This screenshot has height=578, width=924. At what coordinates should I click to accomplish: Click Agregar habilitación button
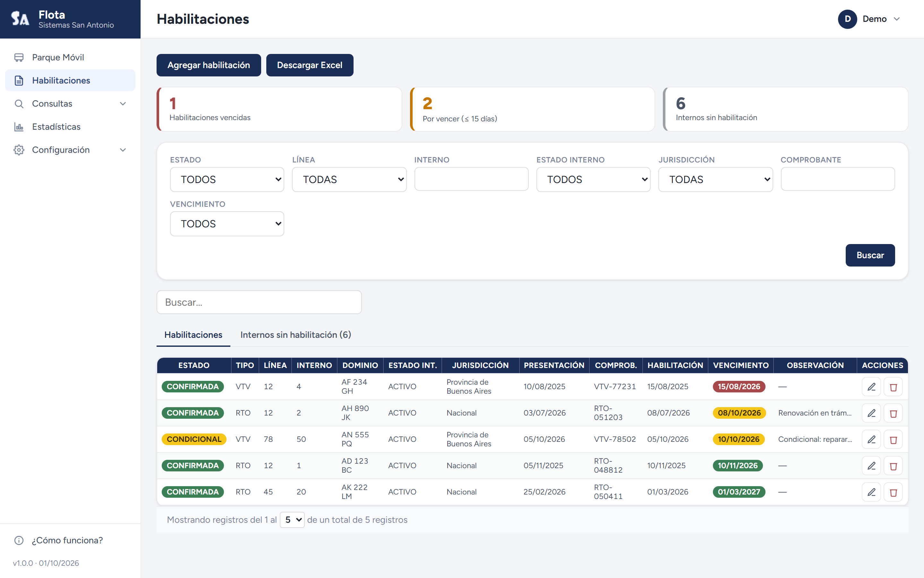[209, 66]
